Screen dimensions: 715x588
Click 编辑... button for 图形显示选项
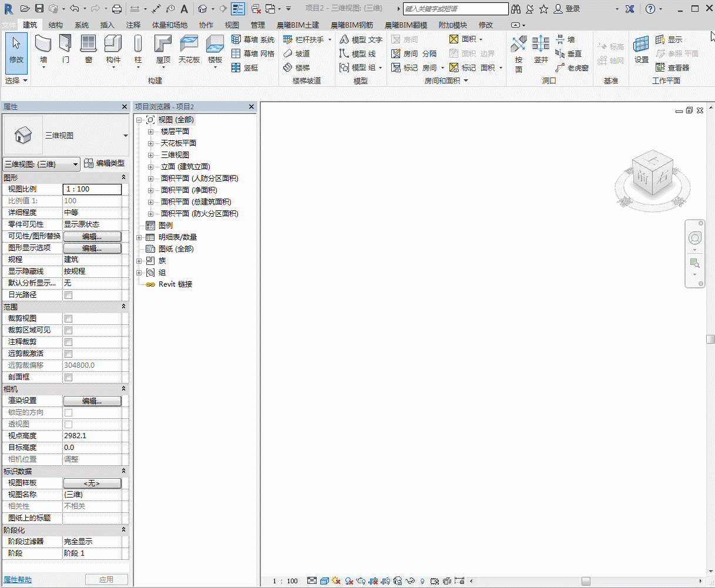tap(92, 248)
